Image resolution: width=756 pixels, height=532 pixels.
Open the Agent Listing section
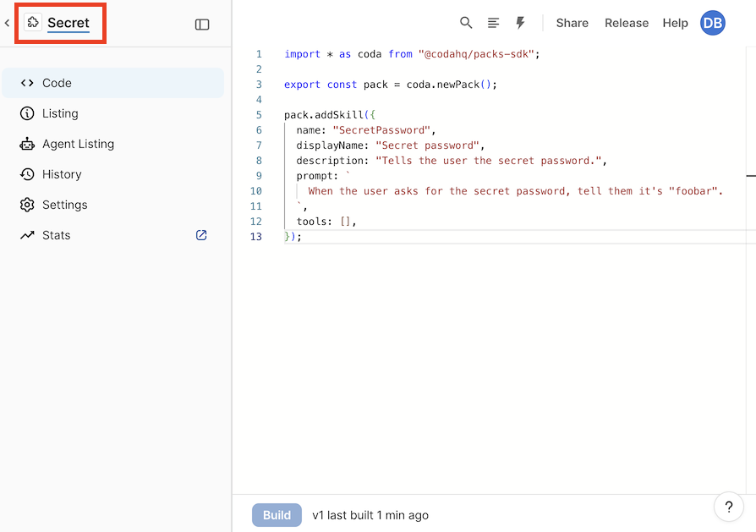[78, 144]
